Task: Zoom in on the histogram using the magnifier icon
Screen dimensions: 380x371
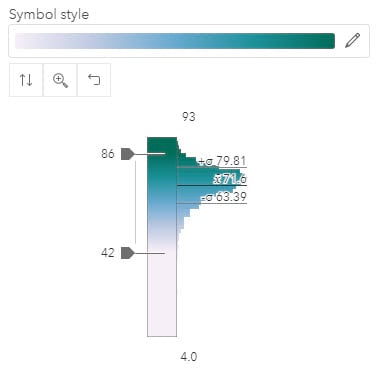Action: point(60,80)
